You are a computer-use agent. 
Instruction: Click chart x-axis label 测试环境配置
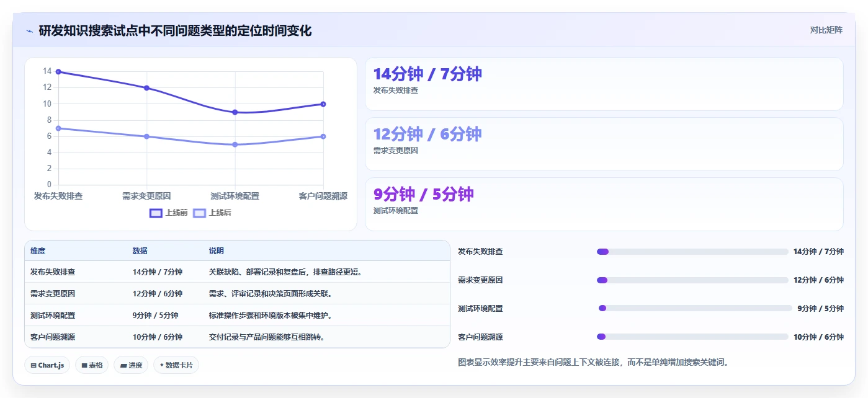pos(235,196)
